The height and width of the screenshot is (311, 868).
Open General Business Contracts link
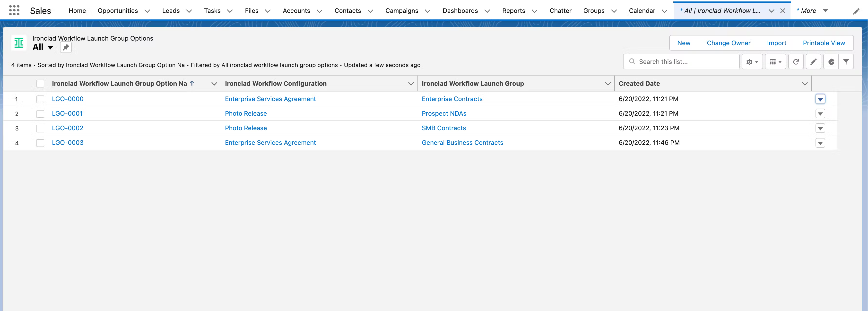[x=462, y=143]
